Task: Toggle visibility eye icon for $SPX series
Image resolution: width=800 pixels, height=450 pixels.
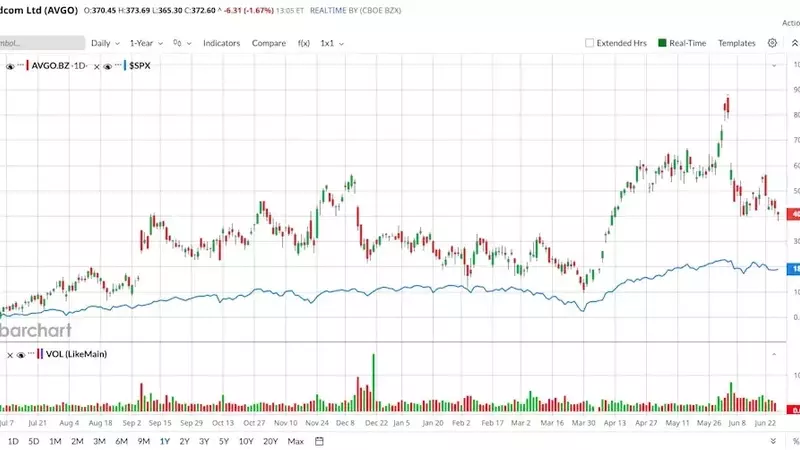Action: 107,66
